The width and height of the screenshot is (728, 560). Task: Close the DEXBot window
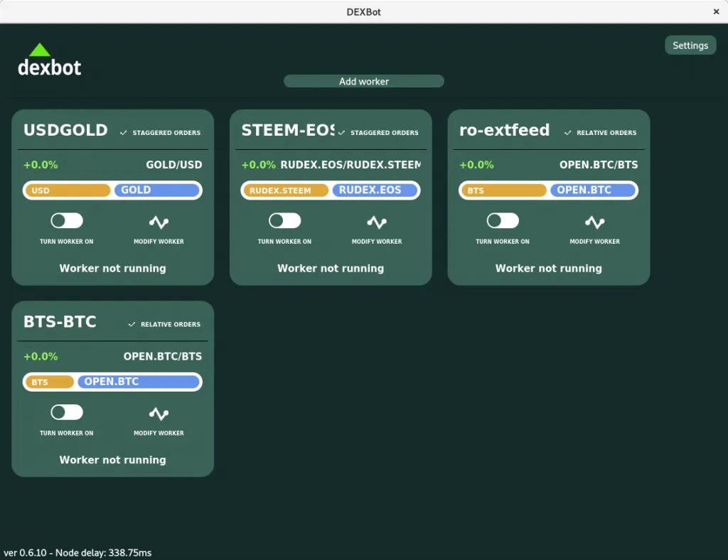point(716,11)
